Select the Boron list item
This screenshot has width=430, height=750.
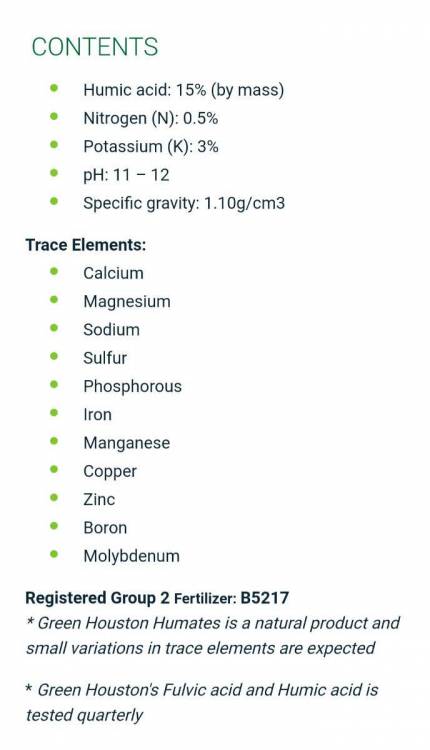pos(105,528)
